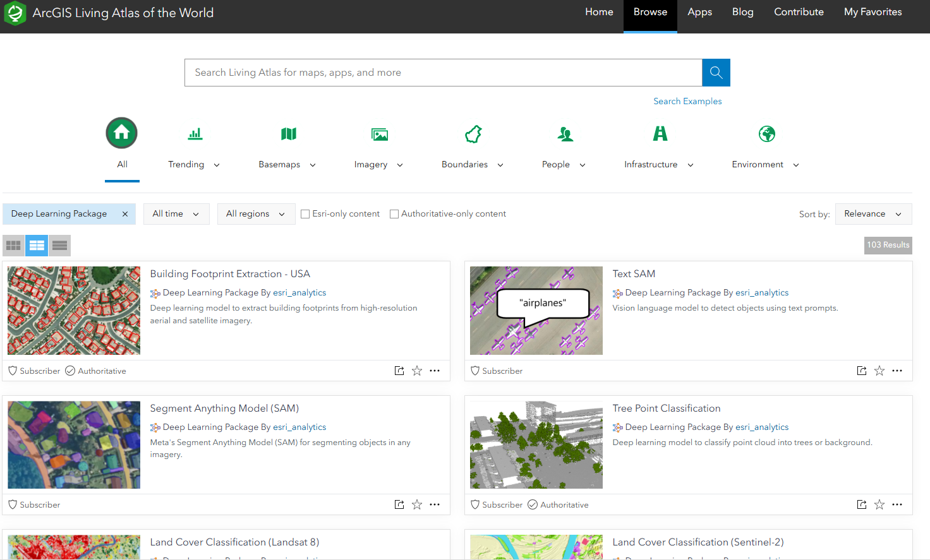The image size is (930, 560).
Task: Switch to grid view layout
Action: 13,245
